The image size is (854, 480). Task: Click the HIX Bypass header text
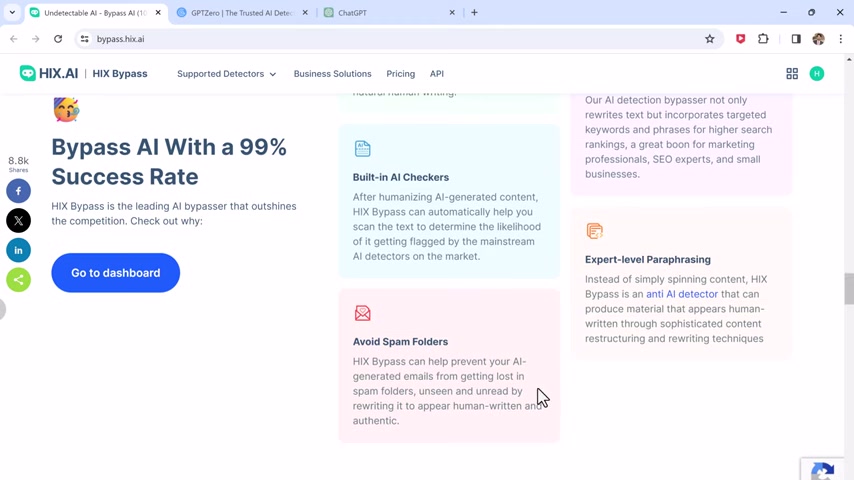coord(120,74)
